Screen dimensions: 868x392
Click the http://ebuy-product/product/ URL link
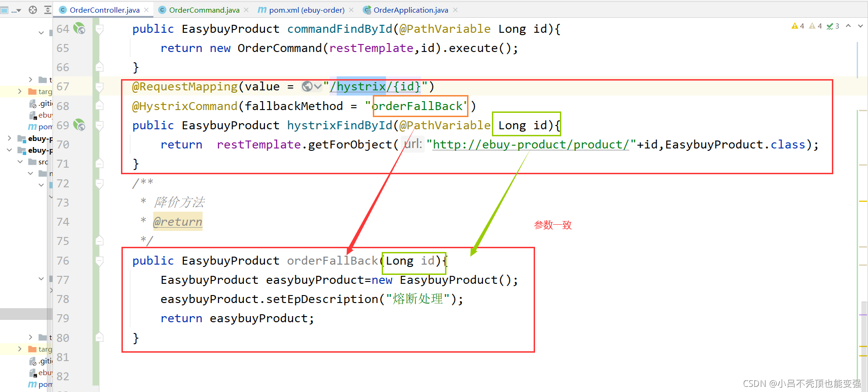pos(530,145)
